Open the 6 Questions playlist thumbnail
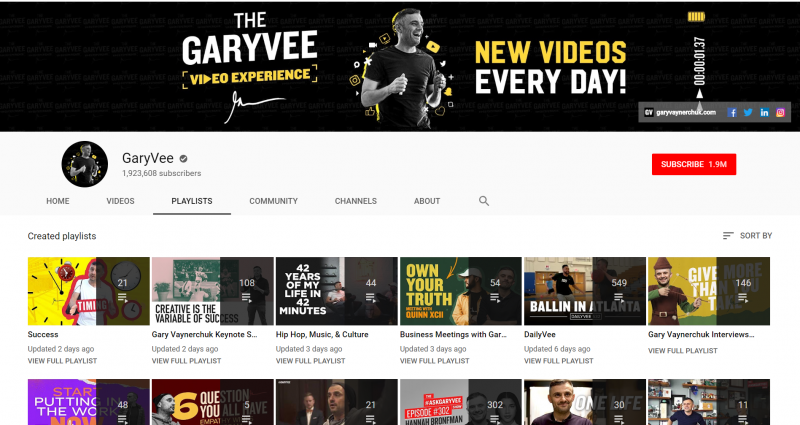The width and height of the screenshot is (800, 425). (213, 402)
